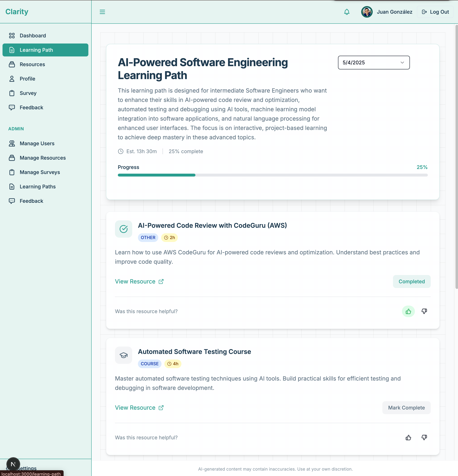
Task: Give a thumbs up to the CodeGuru resource
Action: pos(408,311)
